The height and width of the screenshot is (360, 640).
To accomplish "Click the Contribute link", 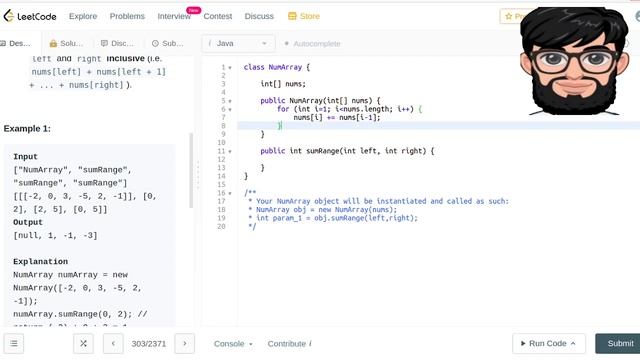I will point(289,344).
